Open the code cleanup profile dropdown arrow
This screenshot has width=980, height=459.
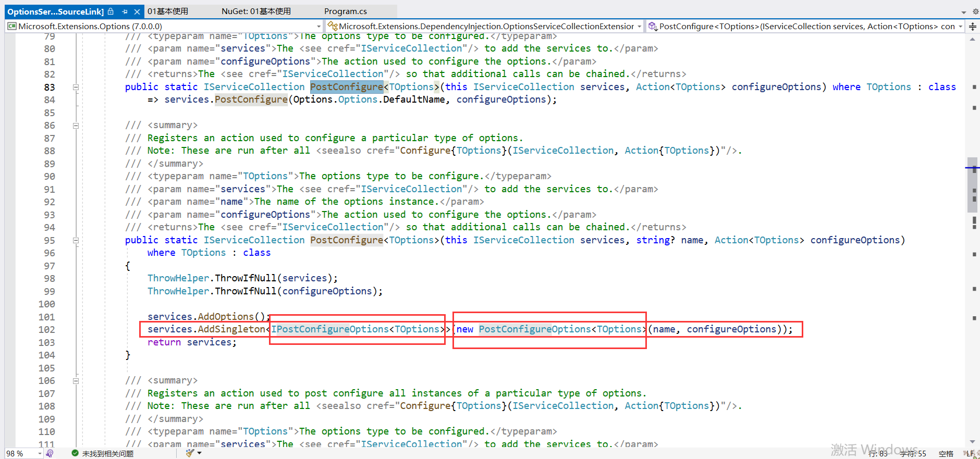click(199, 453)
